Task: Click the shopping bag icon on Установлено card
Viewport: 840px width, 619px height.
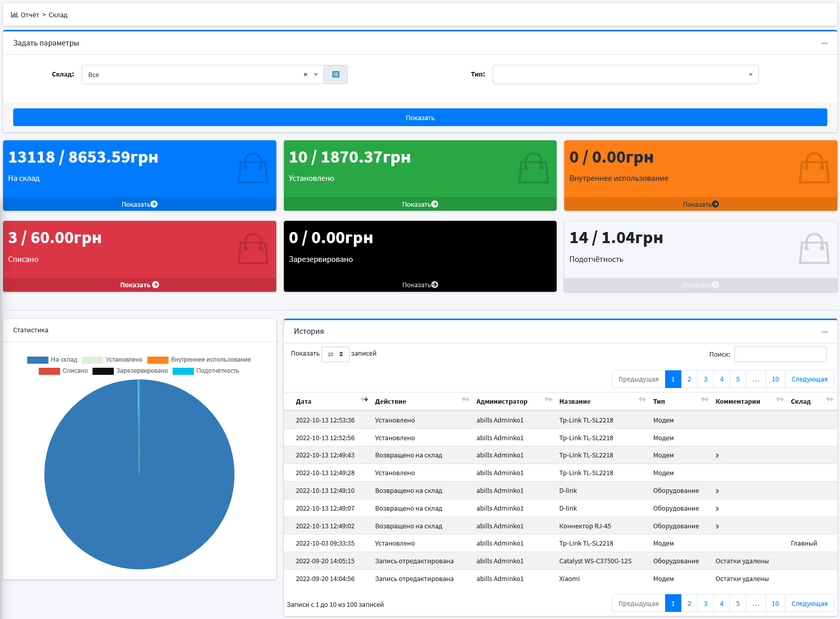Action: coord(533,168)
